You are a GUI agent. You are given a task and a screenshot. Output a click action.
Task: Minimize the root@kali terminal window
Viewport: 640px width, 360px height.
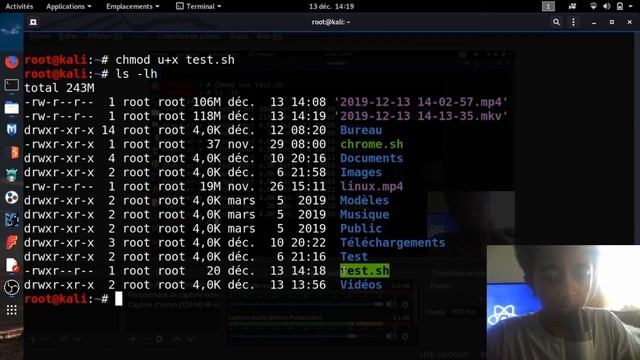(594, 22)
